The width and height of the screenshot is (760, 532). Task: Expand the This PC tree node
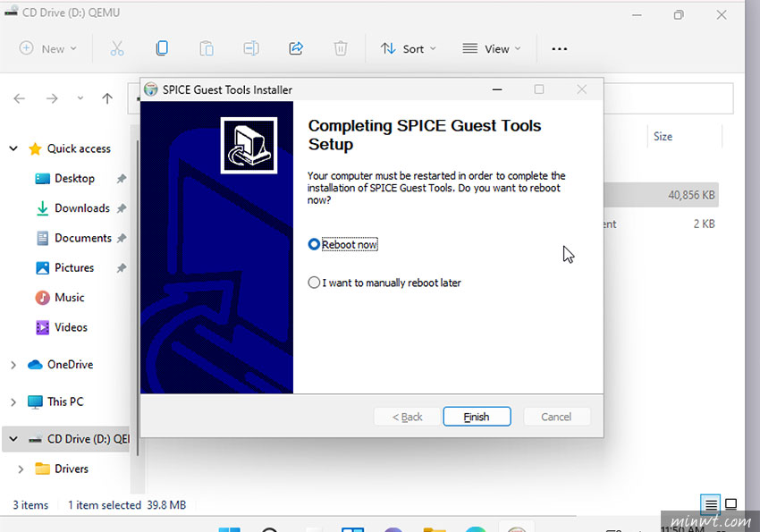13,402
